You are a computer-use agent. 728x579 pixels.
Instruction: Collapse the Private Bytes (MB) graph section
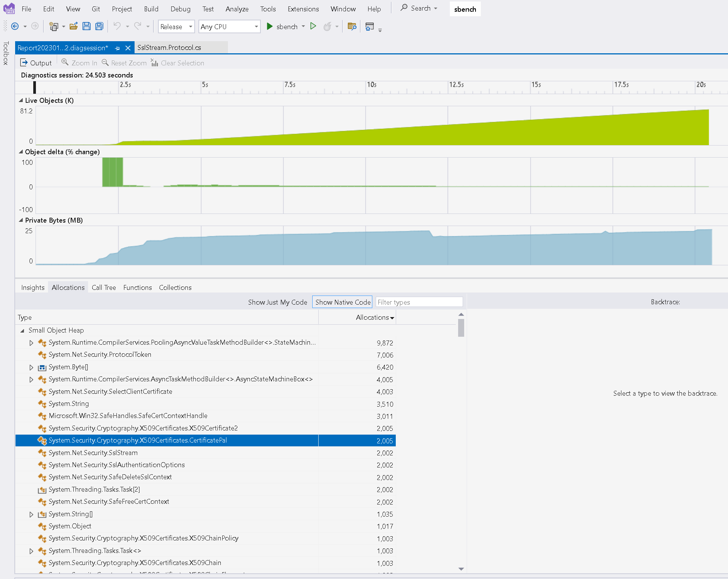point(21,220)
